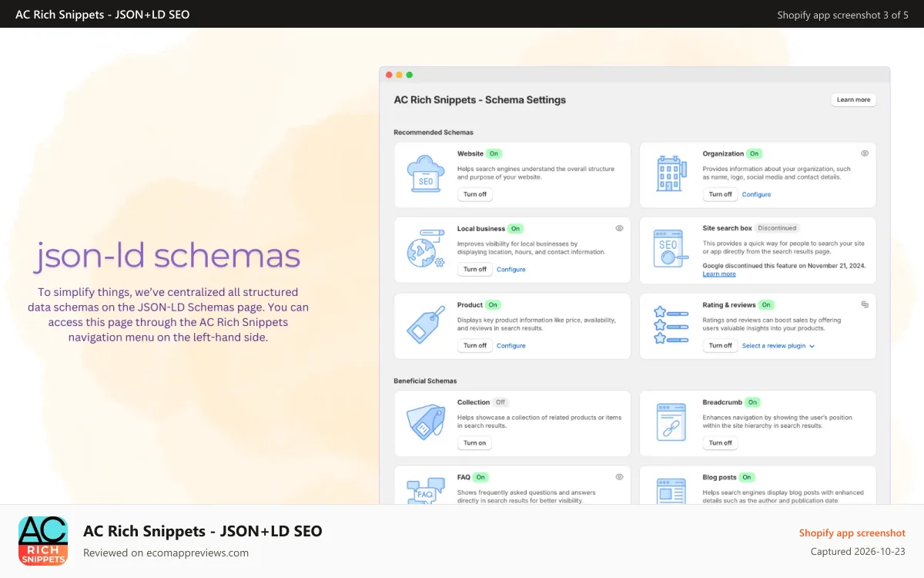Click the Collection tags icon
The width and height of the screenshot is (924, 578).
[426, 422]
